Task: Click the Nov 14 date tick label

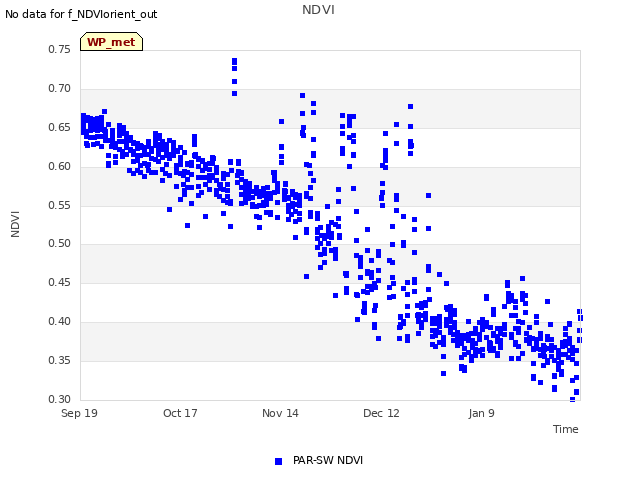Action: pos(280,413)
